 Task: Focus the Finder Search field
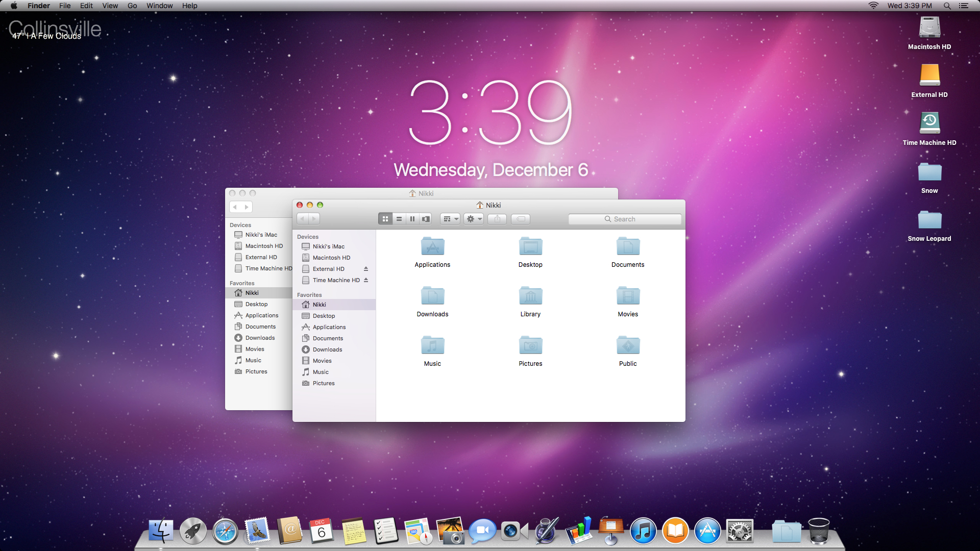[625, 219]
